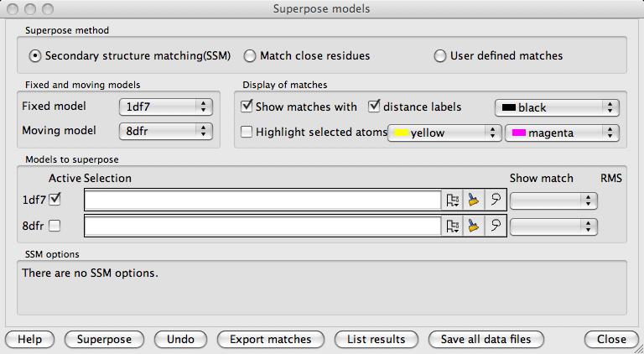Click the broom clear icon in 1df7 row
This screenshot has width=644, height=354.
pyautogui.click(x=475, y=200)
